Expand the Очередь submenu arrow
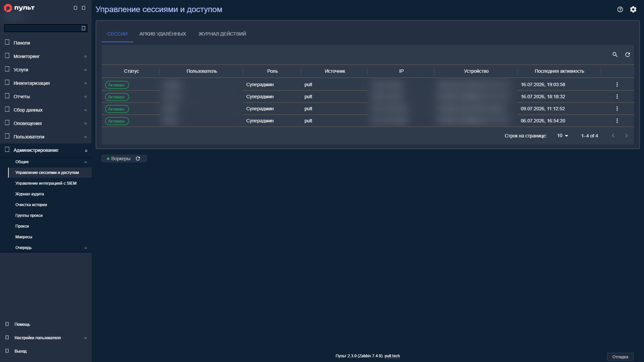The image size is (644, 362). point(86,248)
